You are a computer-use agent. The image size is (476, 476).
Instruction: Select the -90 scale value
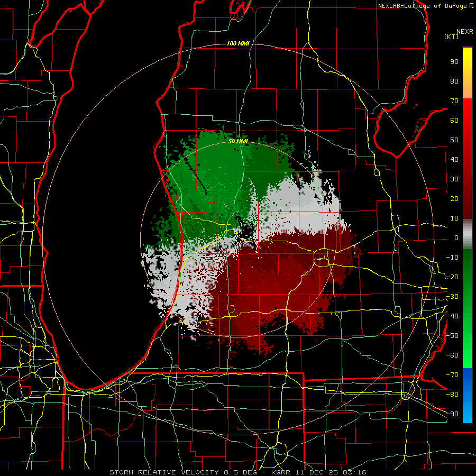(452, 414)
